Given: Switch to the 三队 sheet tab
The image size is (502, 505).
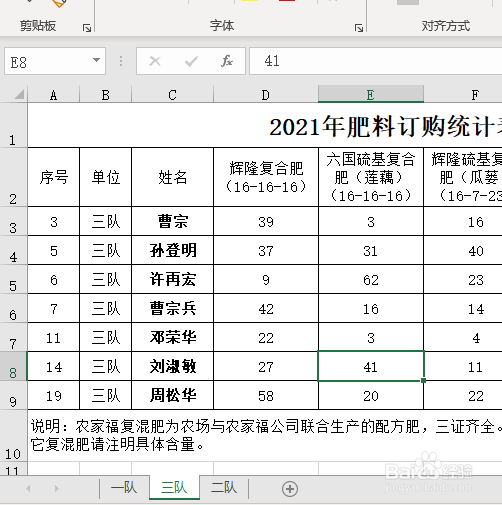Looking at the screenshot, I should point(174,488).
